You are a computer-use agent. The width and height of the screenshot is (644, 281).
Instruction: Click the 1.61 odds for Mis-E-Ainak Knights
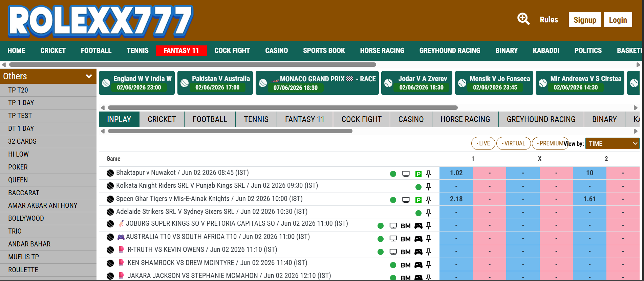(589, 199)
